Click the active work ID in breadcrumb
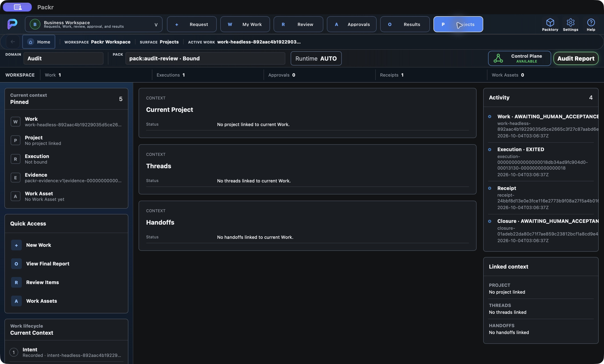This screenshot has height=364, width=604. (x=259, y=42)
